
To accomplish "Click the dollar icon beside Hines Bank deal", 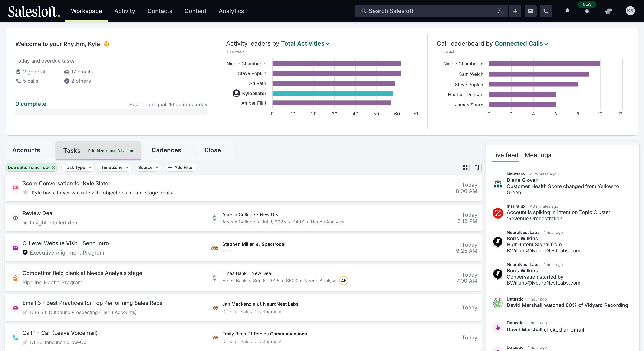I will point(214,278).
